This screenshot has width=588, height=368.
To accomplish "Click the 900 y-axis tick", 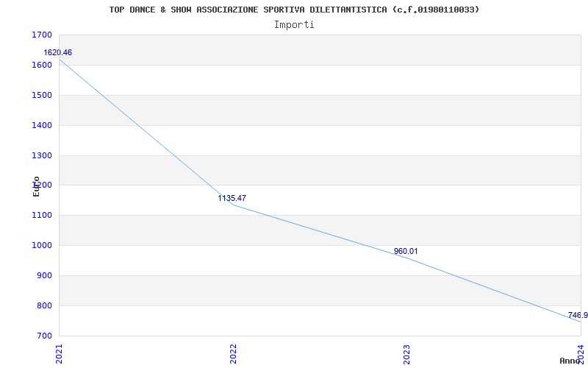I will [44, 275].
